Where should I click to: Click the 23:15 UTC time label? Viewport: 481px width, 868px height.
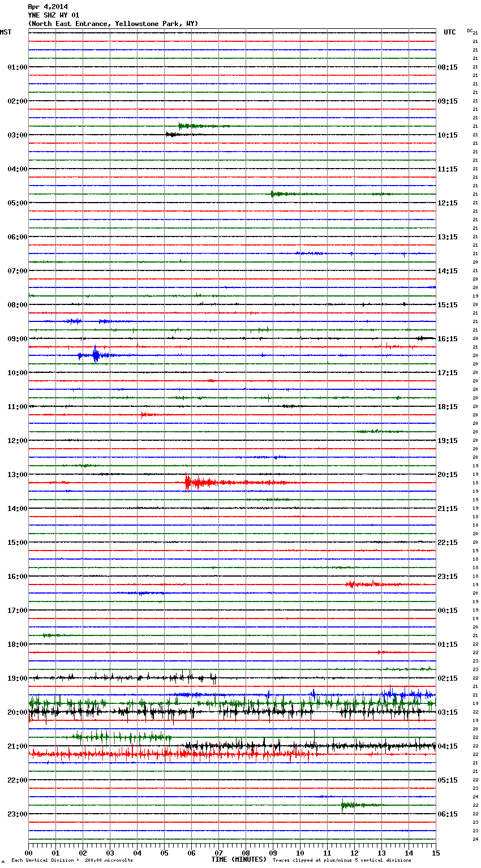click(448, 577)
